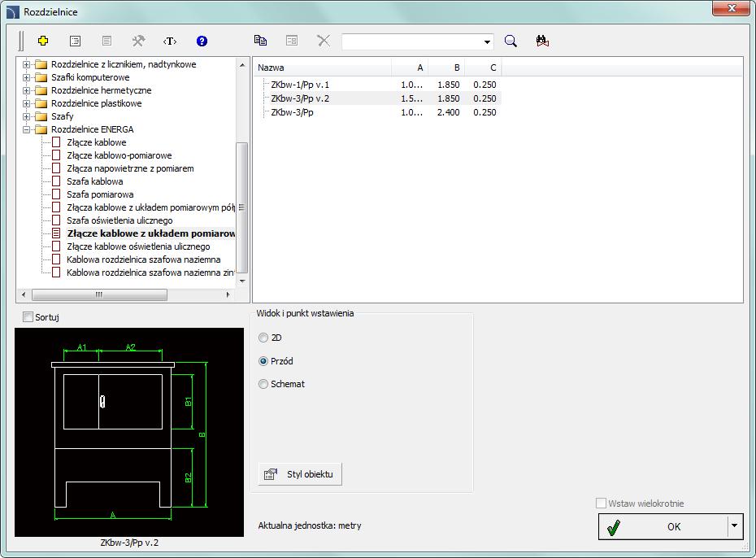Click the green checkmark on OK button

coord(614,527)
